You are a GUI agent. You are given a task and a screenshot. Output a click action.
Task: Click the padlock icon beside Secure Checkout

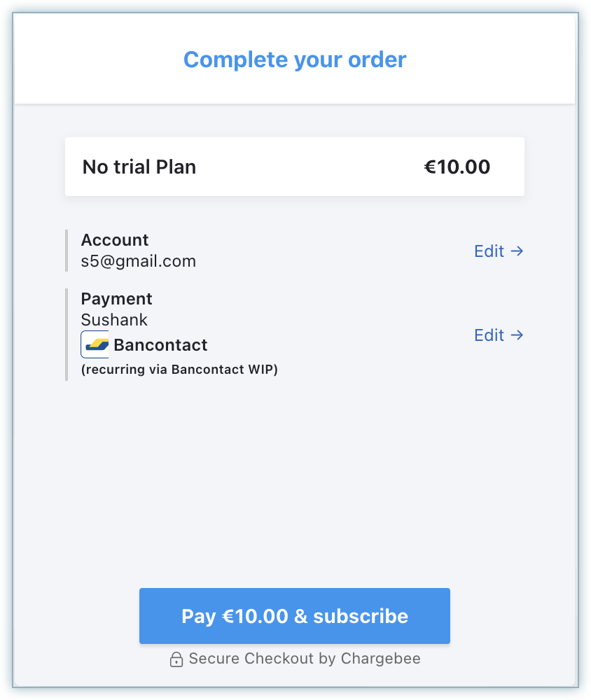(x=176, y=659)
